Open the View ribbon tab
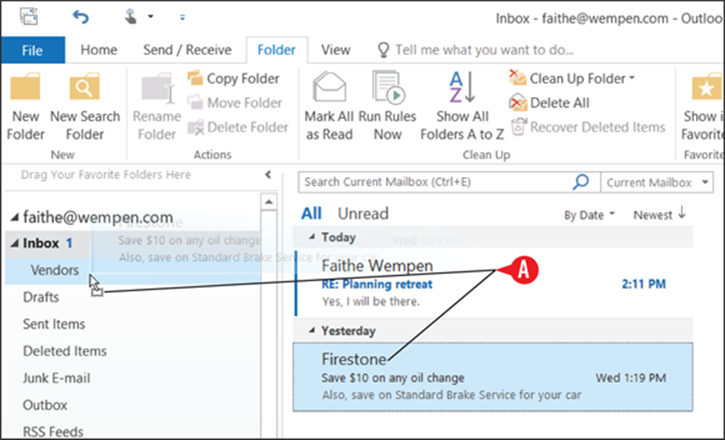The height and width of the screenshot is (440, 725). [336, 50]
